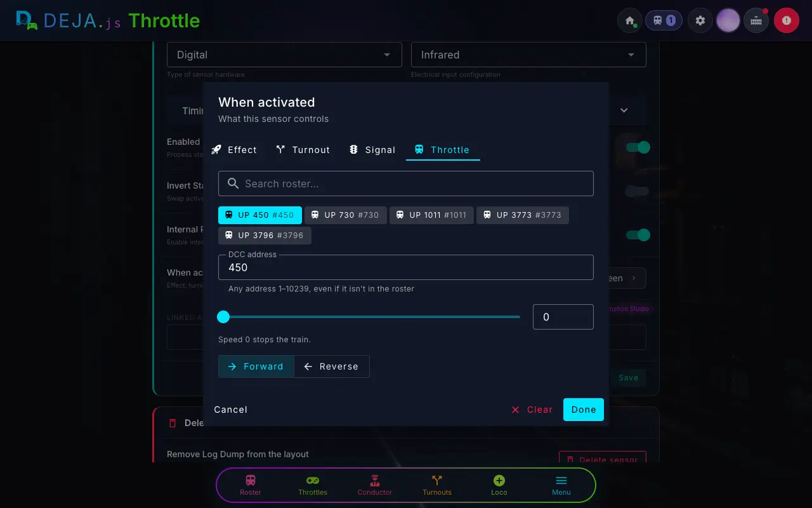Click the red emergency stop button
Viewport: 812px width, 508px height.
click(787, 20)
